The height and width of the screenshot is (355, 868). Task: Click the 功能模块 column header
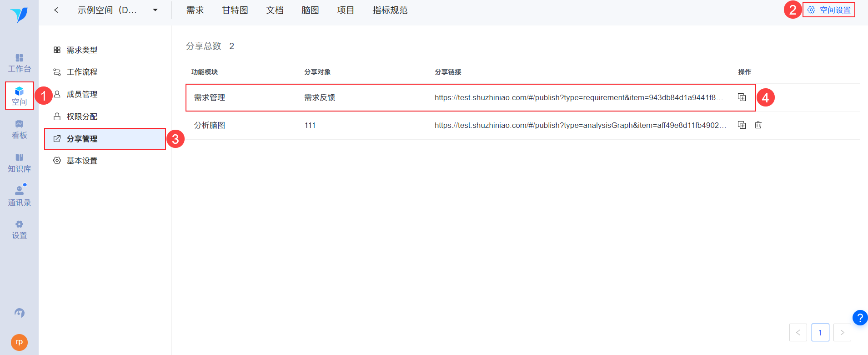(x=205, y=72)
